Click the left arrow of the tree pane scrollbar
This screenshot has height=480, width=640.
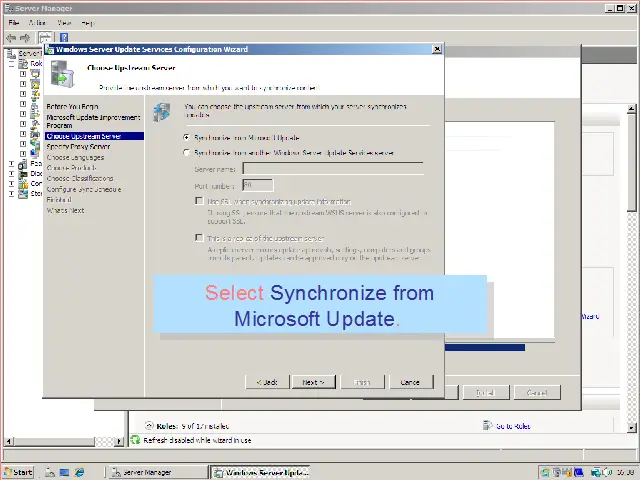click(8, 441)
